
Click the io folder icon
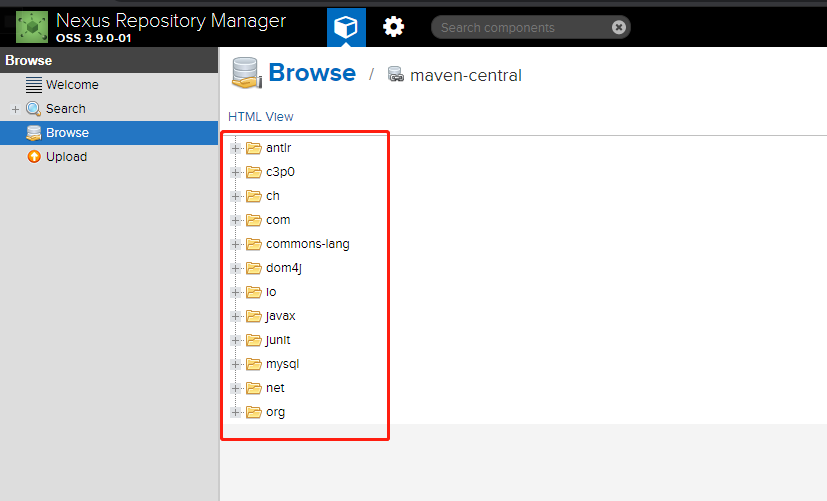click(254, 292)
